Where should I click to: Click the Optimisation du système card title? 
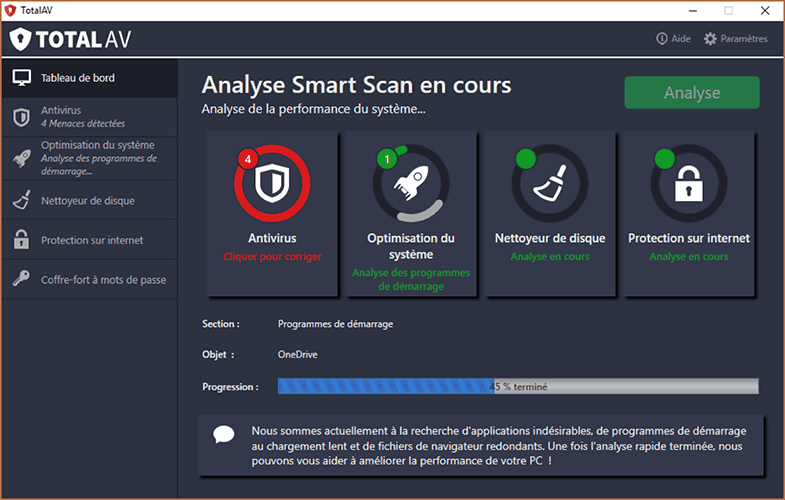[411, 246]
